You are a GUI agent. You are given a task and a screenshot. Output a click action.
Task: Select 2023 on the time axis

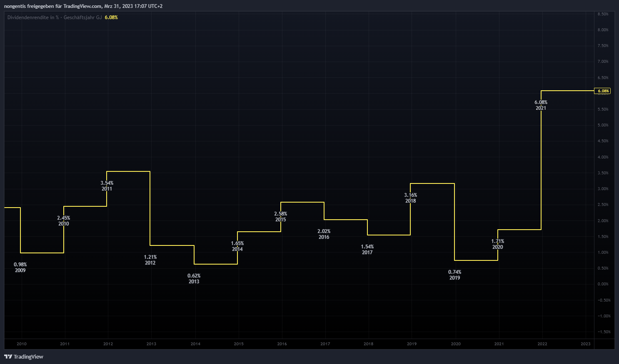tap(585, 344)
